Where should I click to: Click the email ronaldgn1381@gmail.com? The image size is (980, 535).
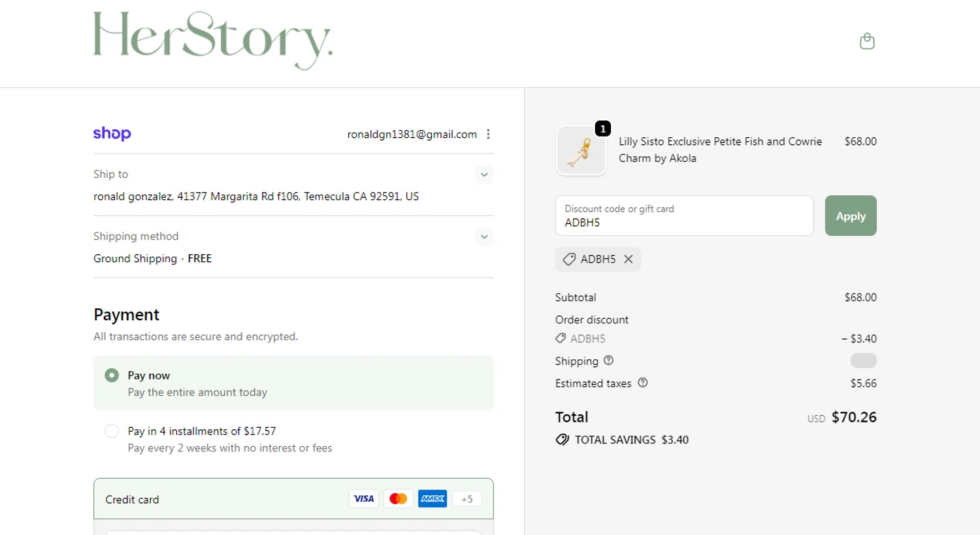412,134
